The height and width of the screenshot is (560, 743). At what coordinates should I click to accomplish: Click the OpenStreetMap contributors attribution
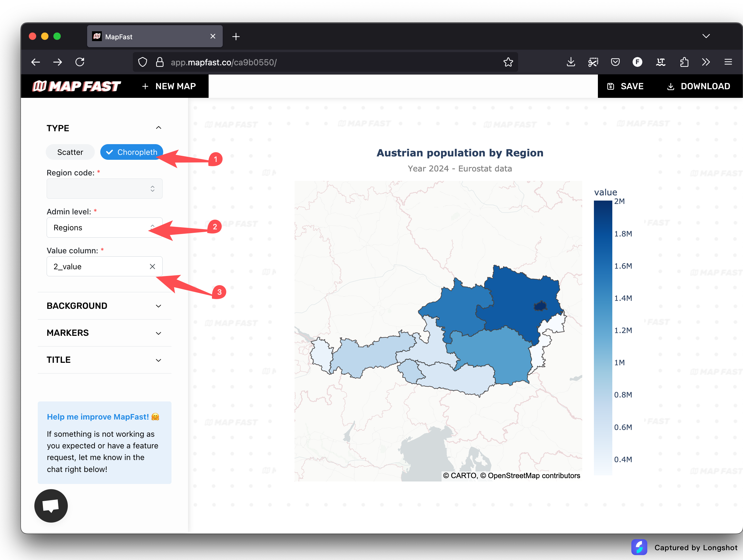(530, 476)
